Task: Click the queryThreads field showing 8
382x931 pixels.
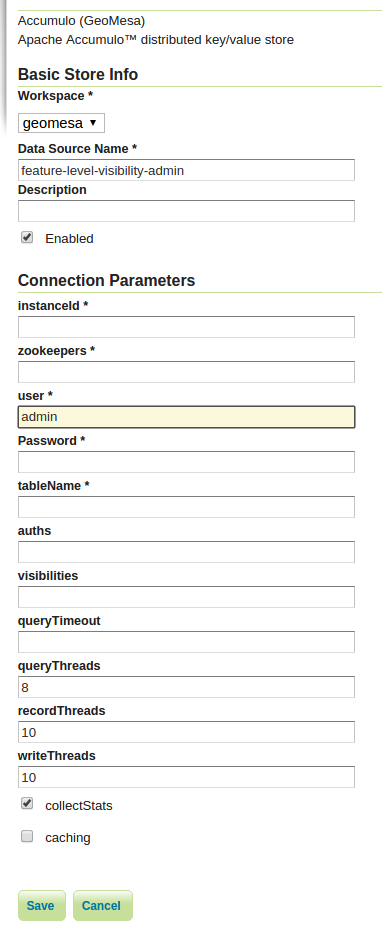Action: pos(187,687)
